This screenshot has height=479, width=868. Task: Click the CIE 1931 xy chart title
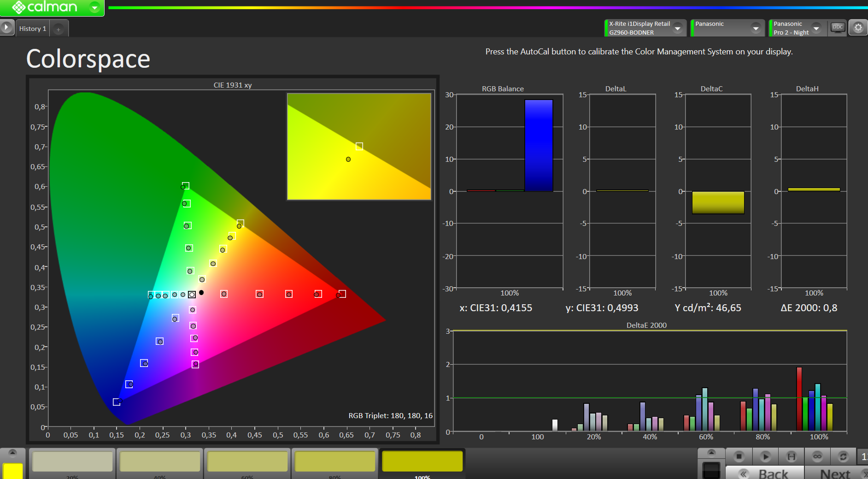click(x=233, y=85)
